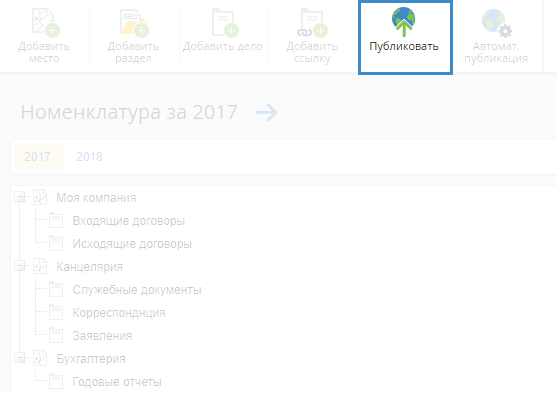557x393 pixels.
Task: Click the Корреспонднция folder icon
Action: pos(56,312)
